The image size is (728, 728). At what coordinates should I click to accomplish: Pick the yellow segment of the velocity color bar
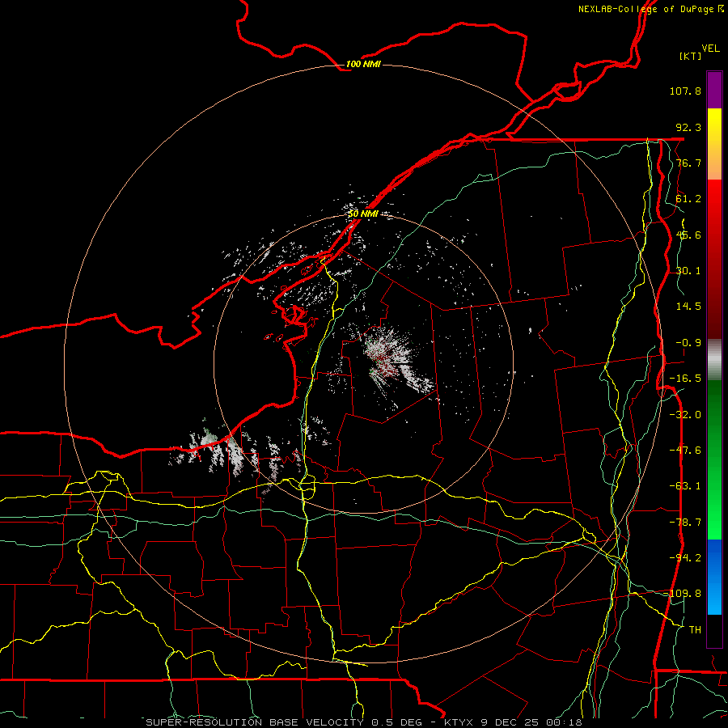pyautogui.click(x=714, y=144)
